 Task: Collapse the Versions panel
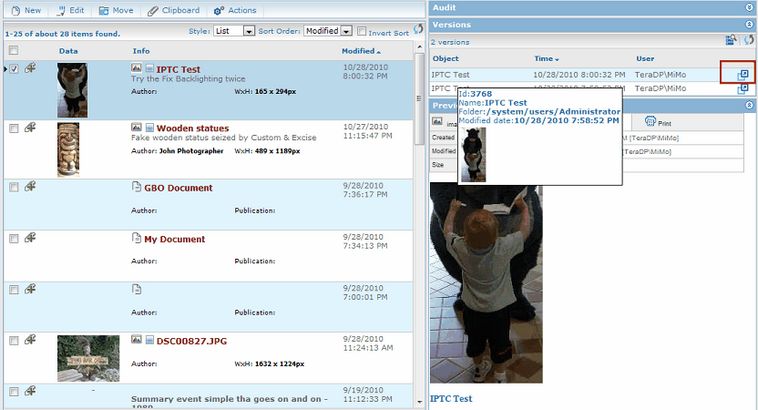(x=749, y=24)
